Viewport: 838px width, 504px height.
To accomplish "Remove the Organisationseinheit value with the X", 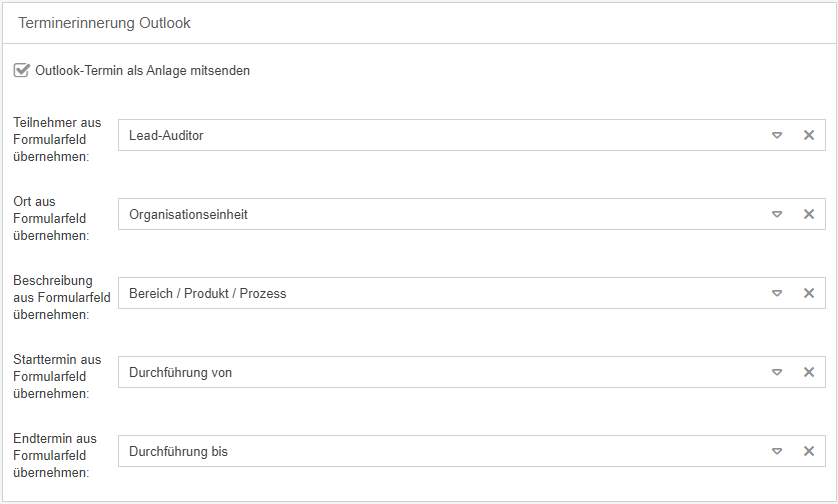I will (809, 214).
